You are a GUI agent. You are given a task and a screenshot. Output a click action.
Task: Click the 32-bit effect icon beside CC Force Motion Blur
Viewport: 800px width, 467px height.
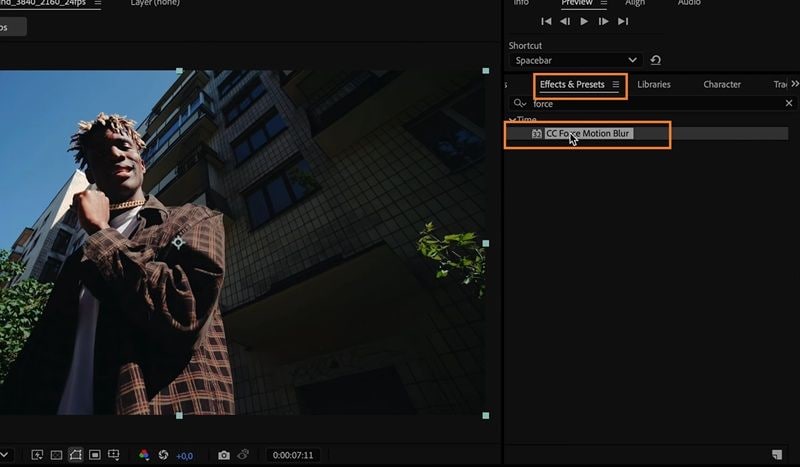click(x=537, y=134)
